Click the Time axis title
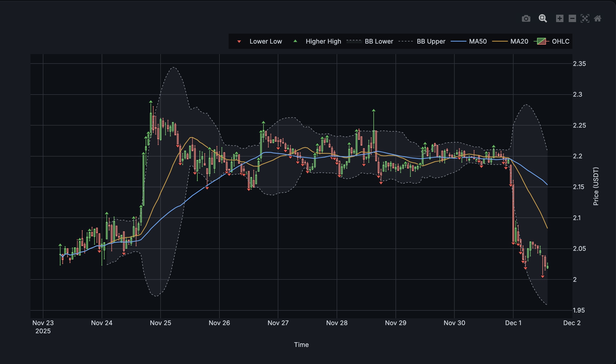Viewport: 616px width, 364px height. [301, 345]
